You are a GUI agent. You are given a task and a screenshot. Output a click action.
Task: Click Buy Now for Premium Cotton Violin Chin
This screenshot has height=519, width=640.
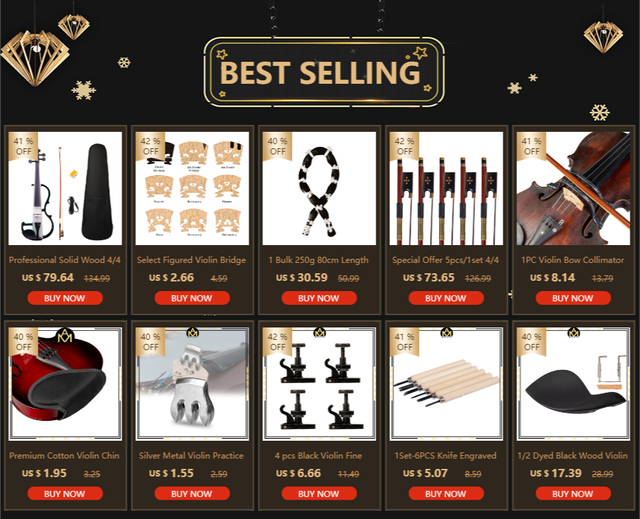[65, 494]
